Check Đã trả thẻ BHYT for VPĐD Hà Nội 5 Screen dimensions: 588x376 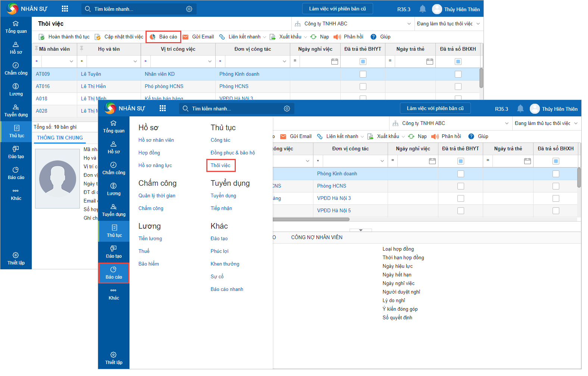[x=461, y=211]
